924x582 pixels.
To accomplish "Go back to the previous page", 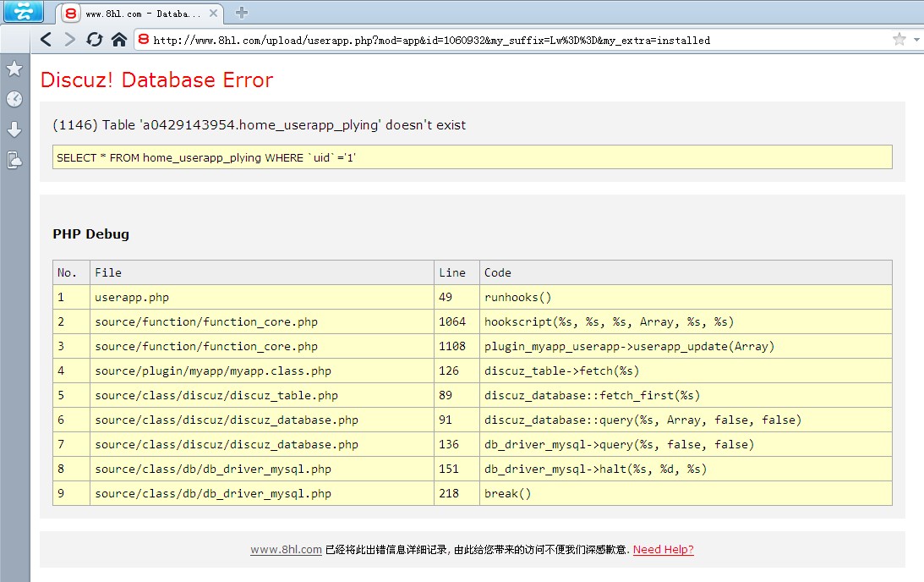I will tap(46, 40).
